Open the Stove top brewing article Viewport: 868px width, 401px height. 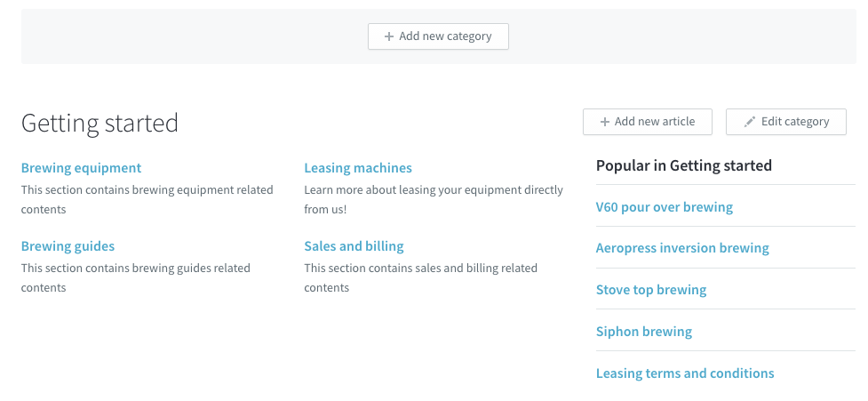651,290
